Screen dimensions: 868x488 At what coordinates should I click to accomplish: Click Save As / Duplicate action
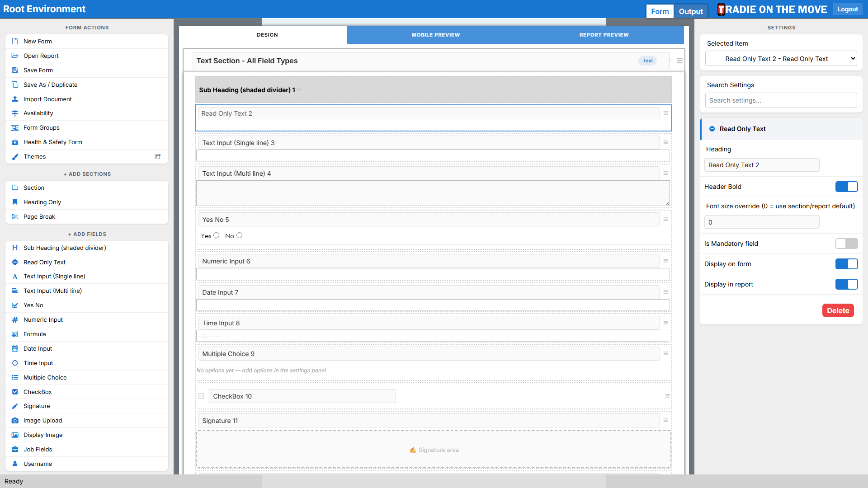pos(87,84)
